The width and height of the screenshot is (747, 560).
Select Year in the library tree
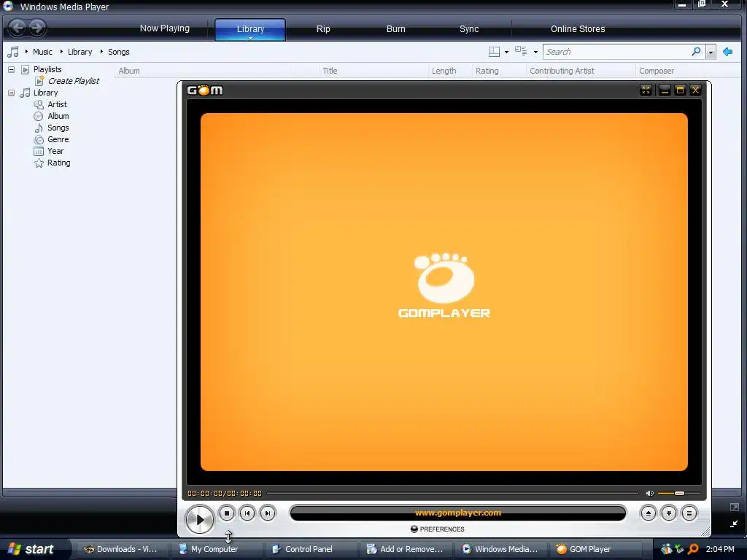pyautogui.click(x=55, y=151)
